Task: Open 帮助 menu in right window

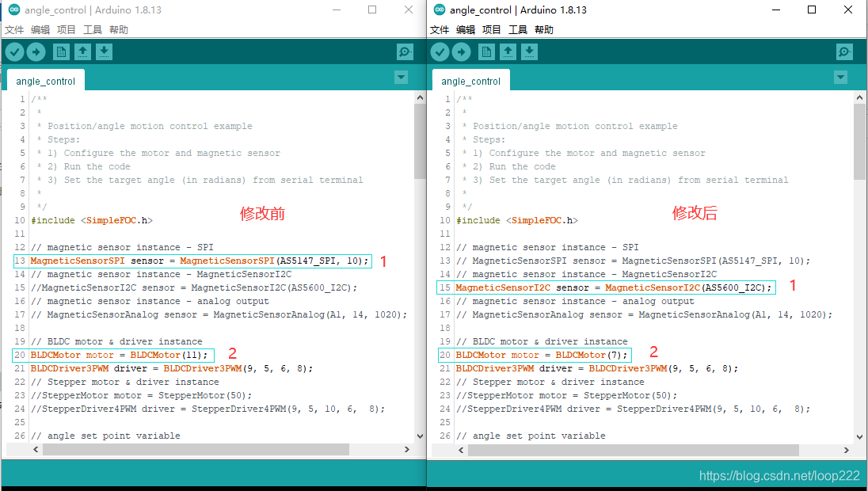Action: tap(543, 30)
